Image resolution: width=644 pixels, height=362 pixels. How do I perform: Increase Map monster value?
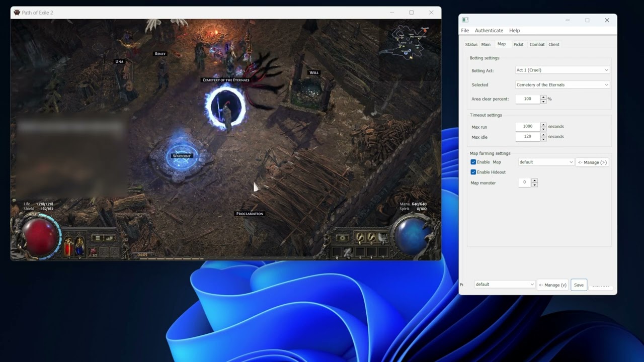point(534,180)
